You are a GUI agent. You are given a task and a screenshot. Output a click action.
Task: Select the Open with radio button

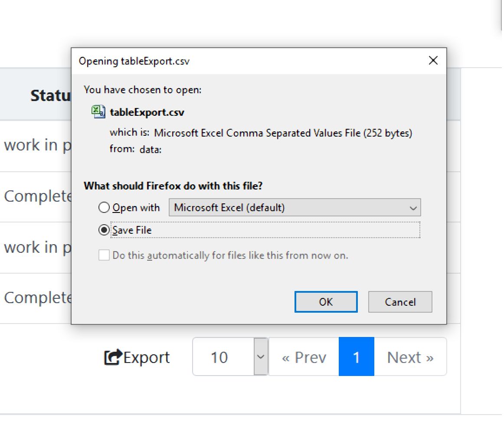pos(104,207)
